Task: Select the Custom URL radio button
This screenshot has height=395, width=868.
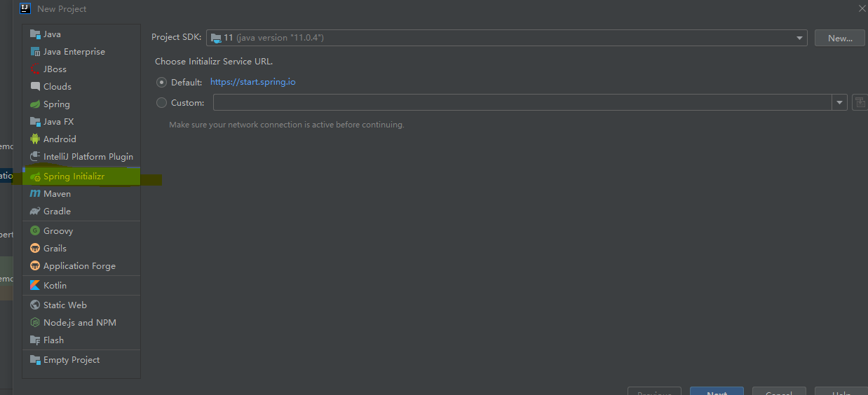Action: 162,103
